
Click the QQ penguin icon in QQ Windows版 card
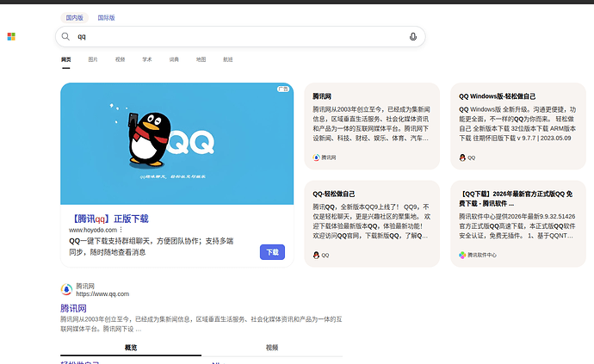coord(462,157)
